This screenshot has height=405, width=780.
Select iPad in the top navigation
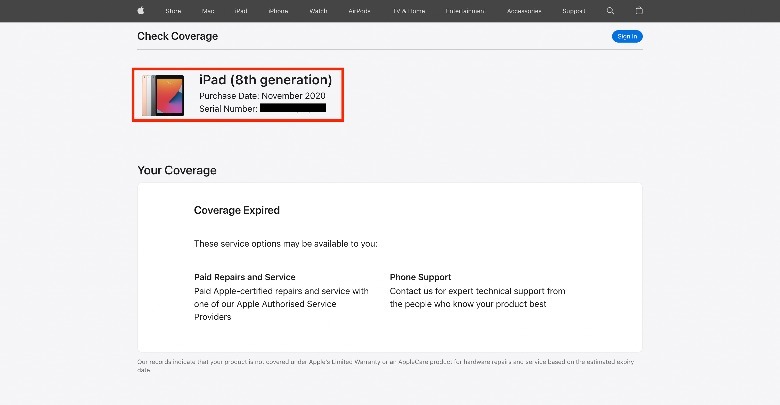pos(241,11)
